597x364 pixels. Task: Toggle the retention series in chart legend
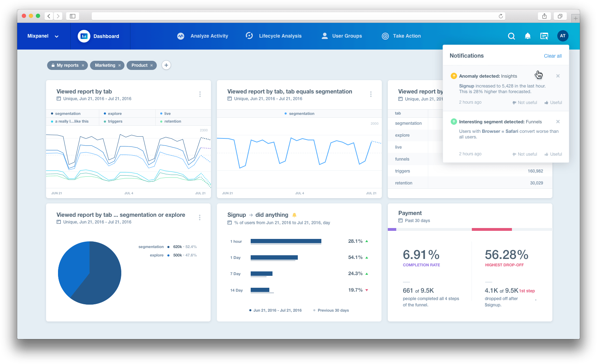tap(172, 121)
